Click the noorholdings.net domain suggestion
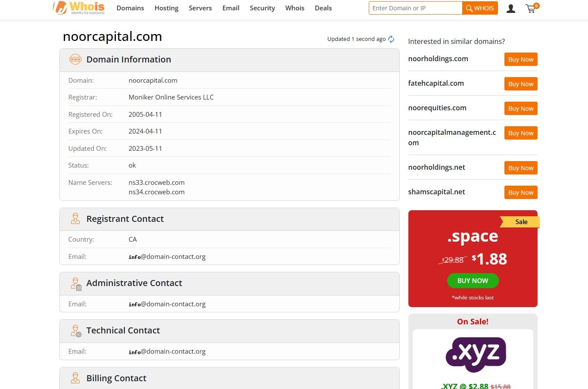 pyautogui.click(x=436, y=167)
